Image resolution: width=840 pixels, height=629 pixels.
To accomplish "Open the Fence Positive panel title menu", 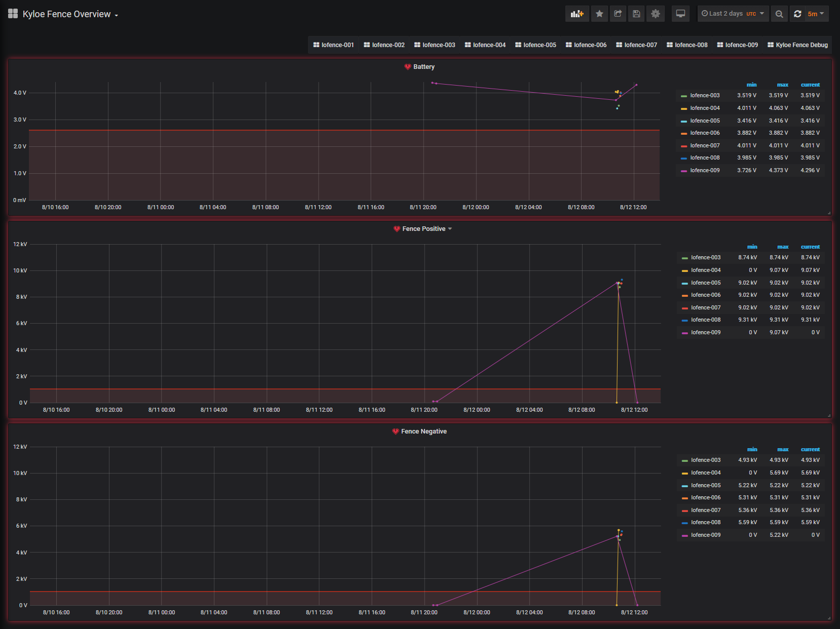I will coord(424,229).
